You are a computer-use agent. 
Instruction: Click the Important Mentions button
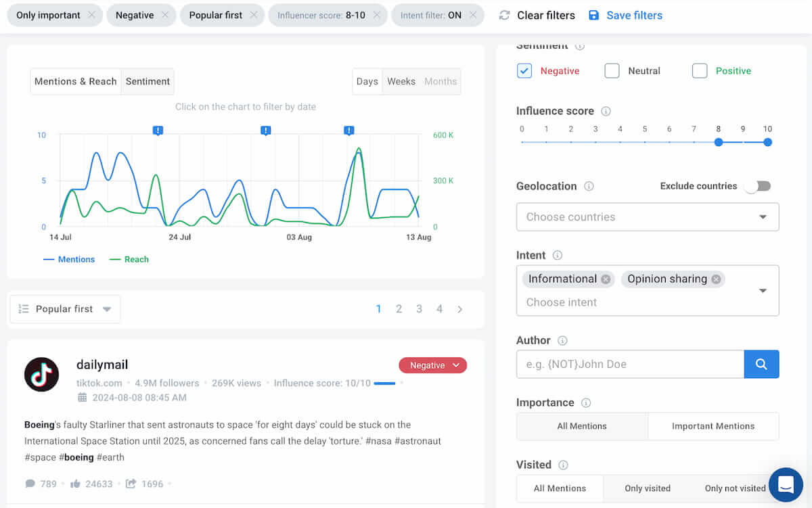pos(713,426)
